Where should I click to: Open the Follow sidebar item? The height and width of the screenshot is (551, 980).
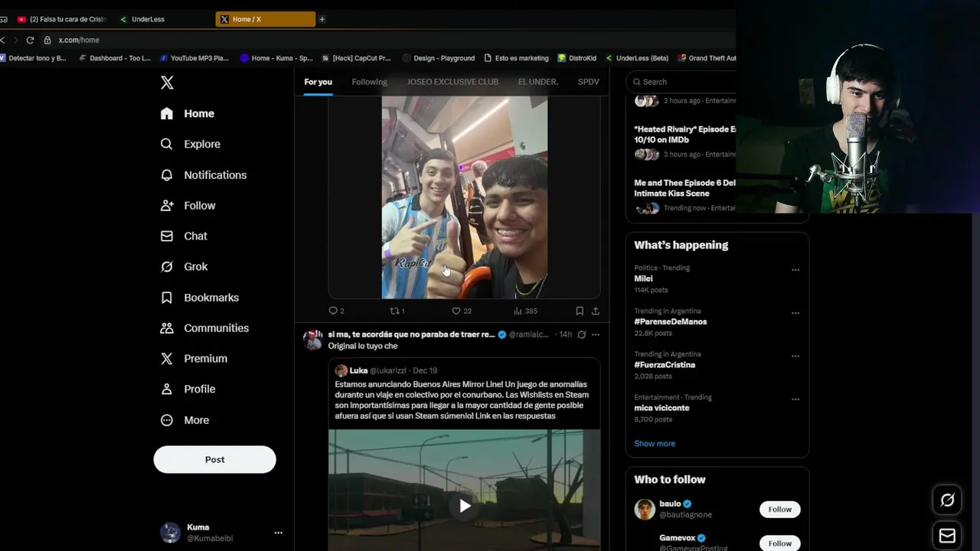pos(188,205)
